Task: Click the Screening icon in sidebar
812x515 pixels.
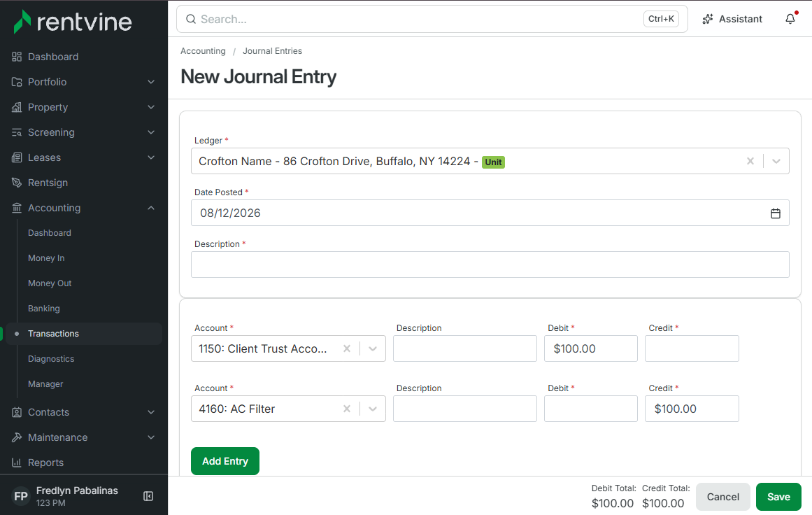Action: point(17,132)
